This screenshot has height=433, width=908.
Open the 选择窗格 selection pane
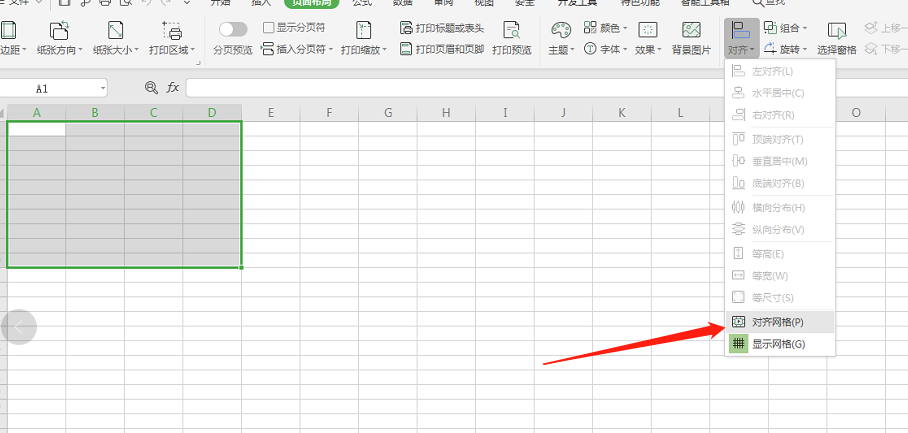[x=836, y=39]
